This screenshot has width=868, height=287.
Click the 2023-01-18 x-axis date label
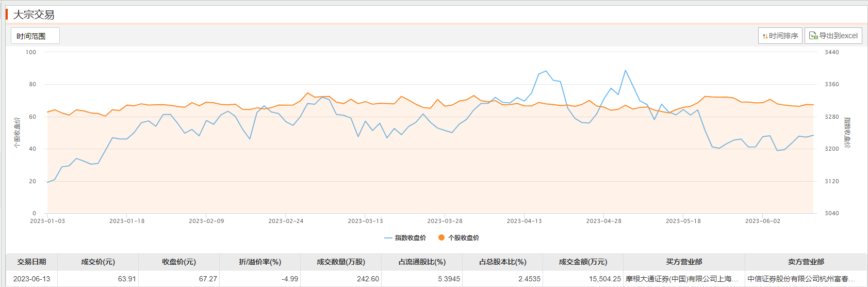coord(127,221)
